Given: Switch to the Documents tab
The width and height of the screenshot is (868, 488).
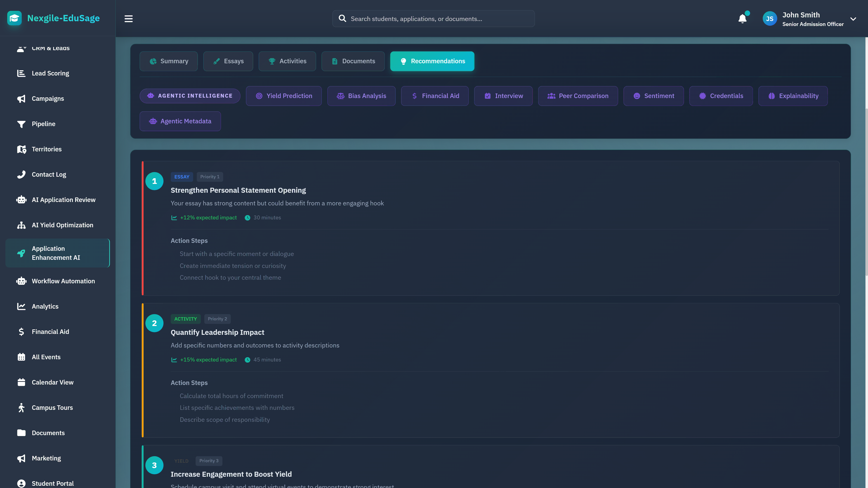Looking at the screenshot, I should pyautogui.click(x=353, y=61).
